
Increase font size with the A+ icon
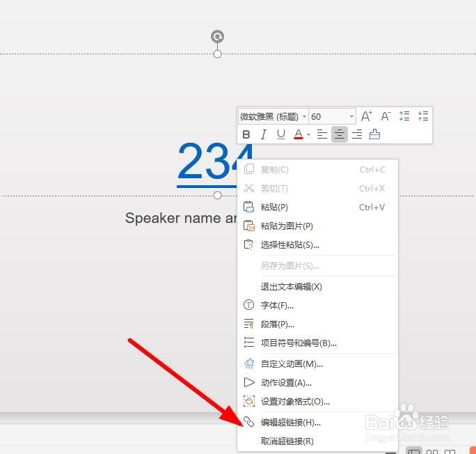tap(367, 116)
